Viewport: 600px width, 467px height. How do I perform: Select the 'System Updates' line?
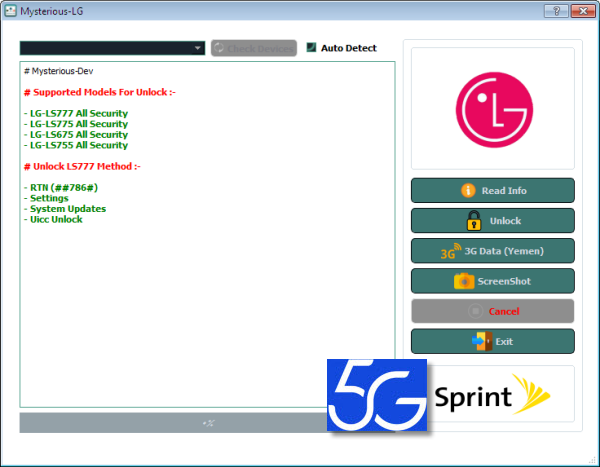pos(65,209)
